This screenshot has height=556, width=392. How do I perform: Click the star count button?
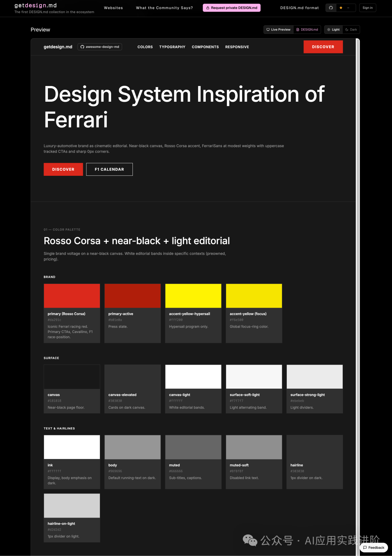tap(346, 8)
